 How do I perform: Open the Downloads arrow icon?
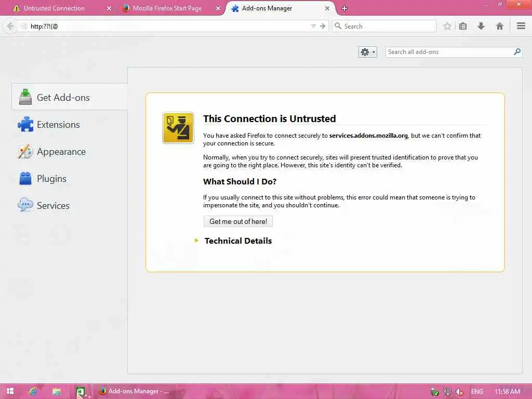(x=481, y=26)
